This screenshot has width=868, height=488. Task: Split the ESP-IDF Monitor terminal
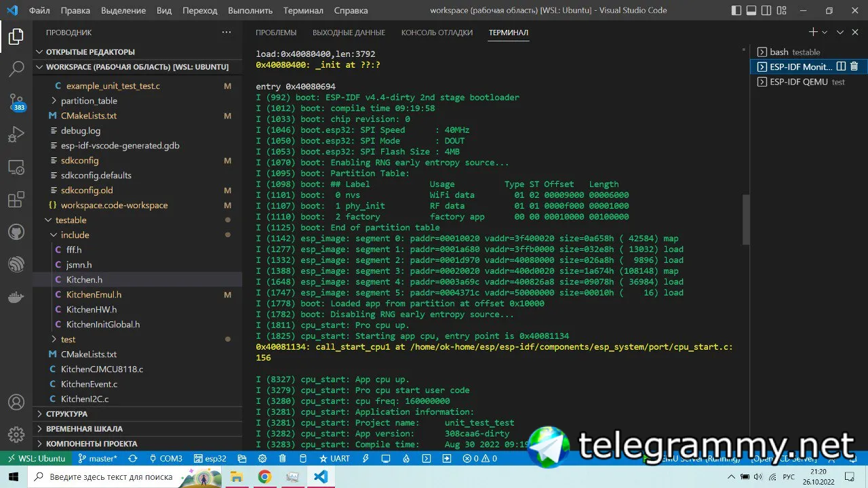(841, 66)
